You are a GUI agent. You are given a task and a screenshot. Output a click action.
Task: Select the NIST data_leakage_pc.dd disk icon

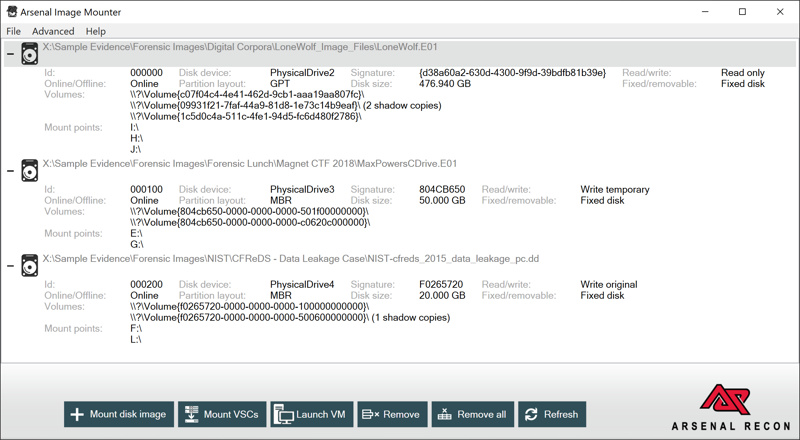[x=30, y=265]
